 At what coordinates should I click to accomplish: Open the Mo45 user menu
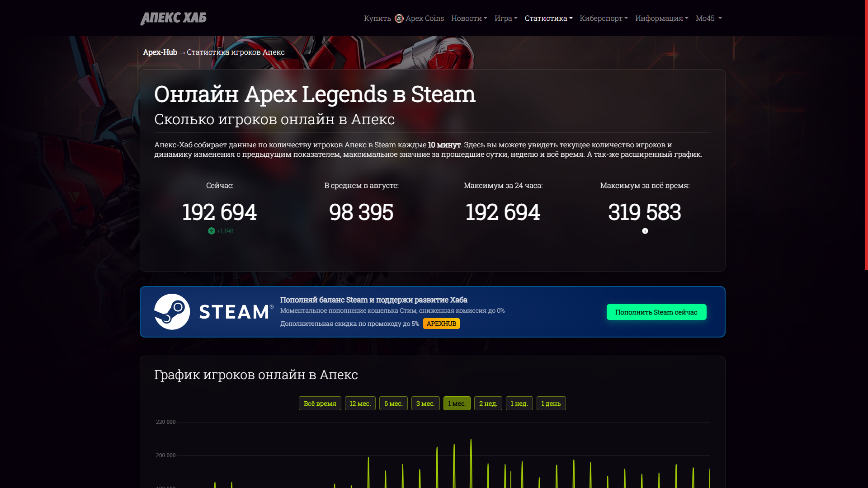point(708,18)
